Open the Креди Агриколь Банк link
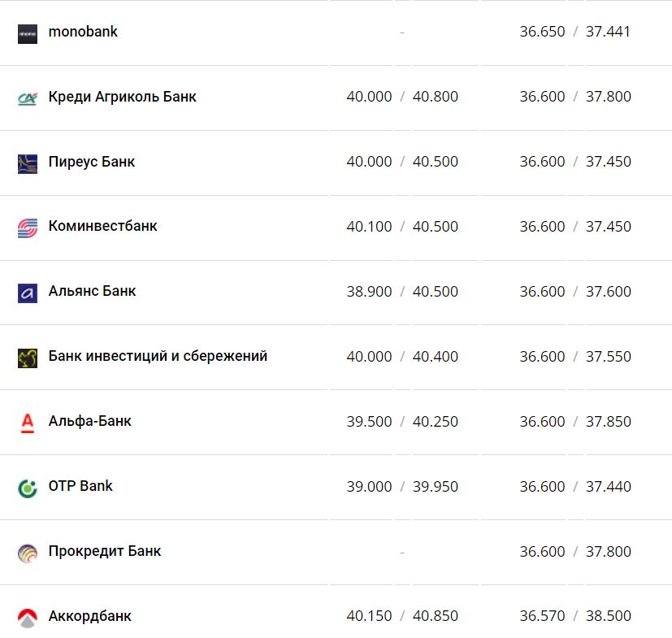Image resolution: width=672 pixels, height=638 pixels. coord(122,97)
